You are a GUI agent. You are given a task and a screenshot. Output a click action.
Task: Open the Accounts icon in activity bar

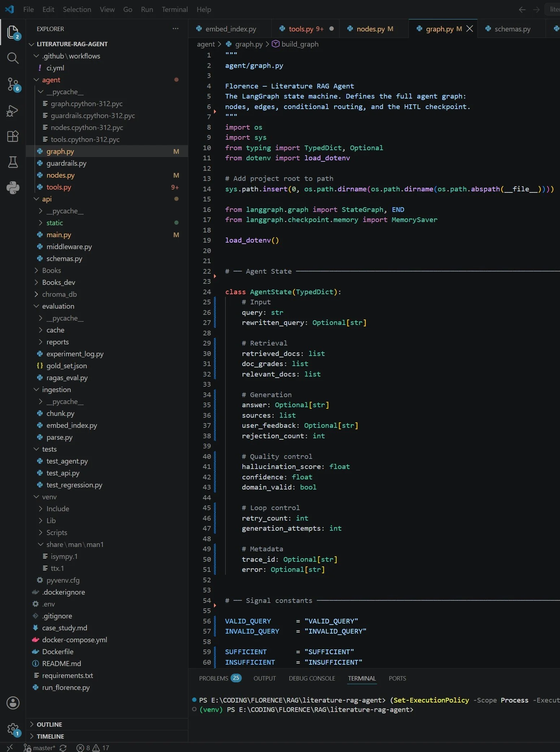coord(13,703)
